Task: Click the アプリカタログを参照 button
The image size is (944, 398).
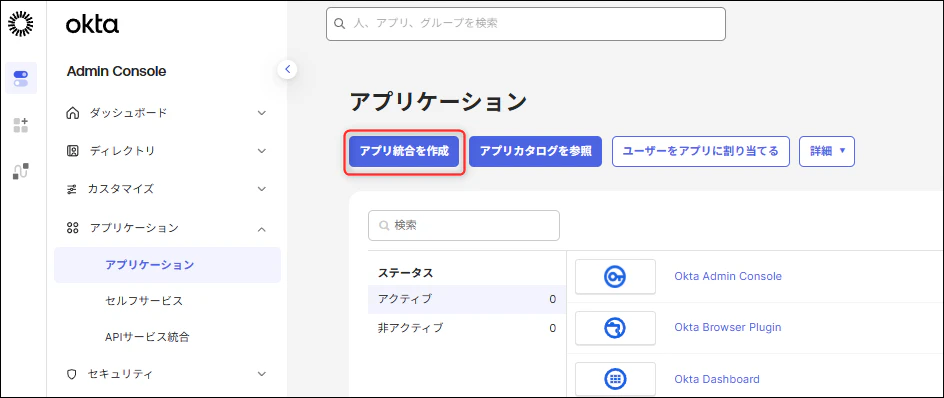Action: pos(536,151)
